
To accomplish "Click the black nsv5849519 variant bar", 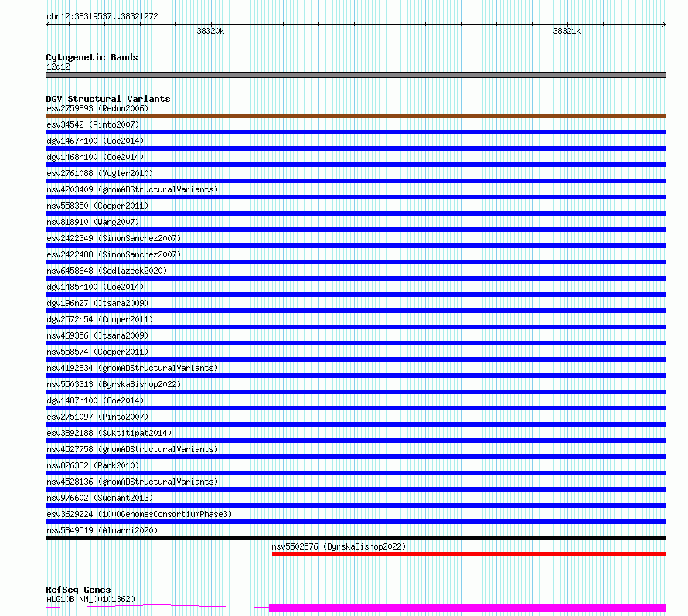I will coord(356,538).
